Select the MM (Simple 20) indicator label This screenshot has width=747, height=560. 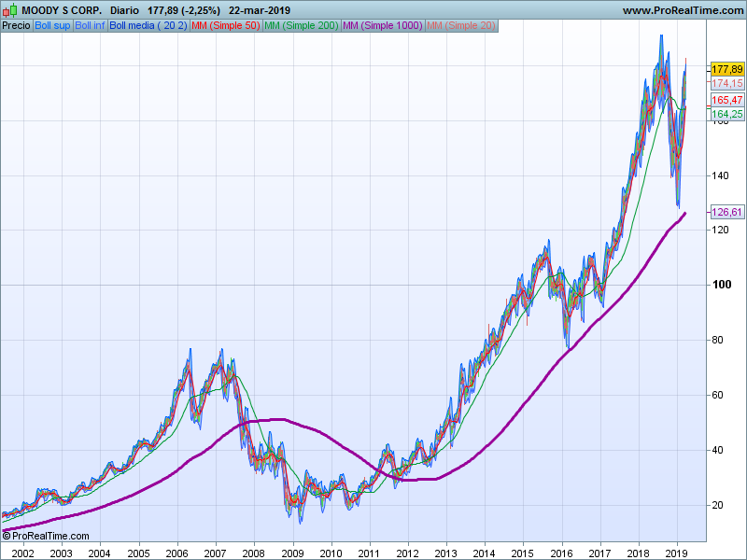click(461, 26)
